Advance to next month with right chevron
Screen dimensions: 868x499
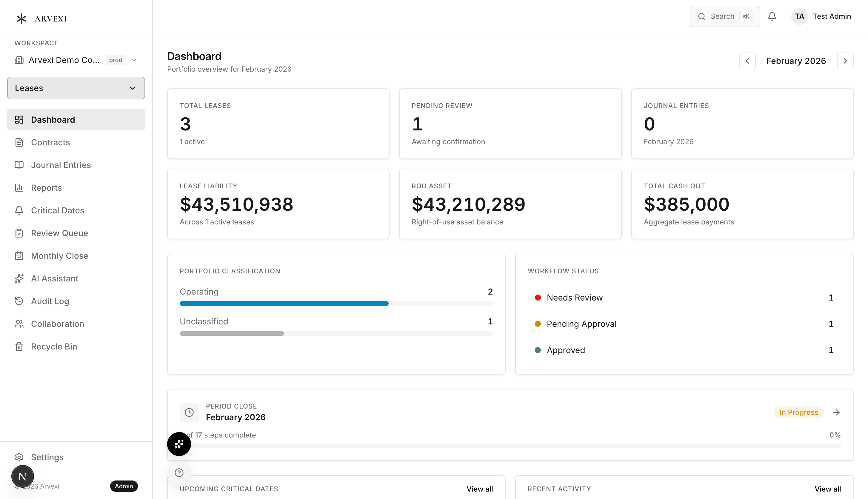pyautogui.click(x=845, y=61)
